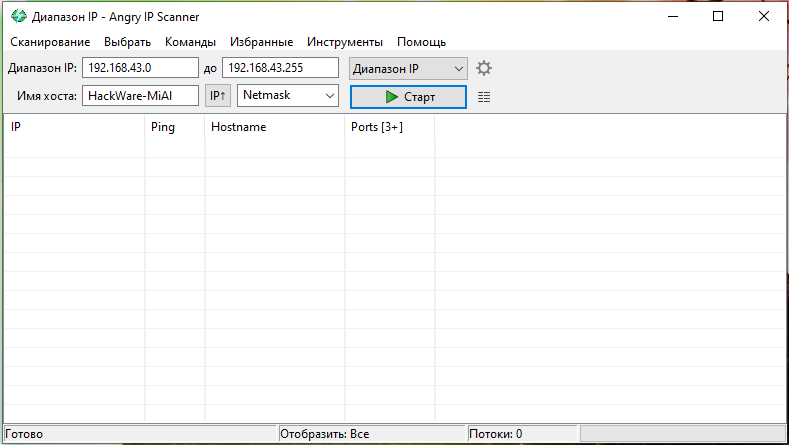789x445 pixels.
Task: Open the Инструменты menu
Action: (x=345, y=42)
